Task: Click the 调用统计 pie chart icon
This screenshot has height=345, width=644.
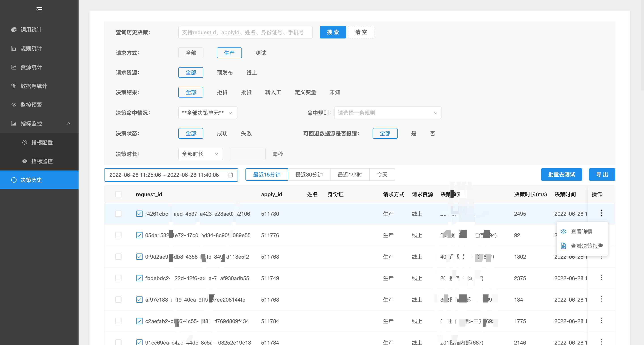Action: click(14, 30)
